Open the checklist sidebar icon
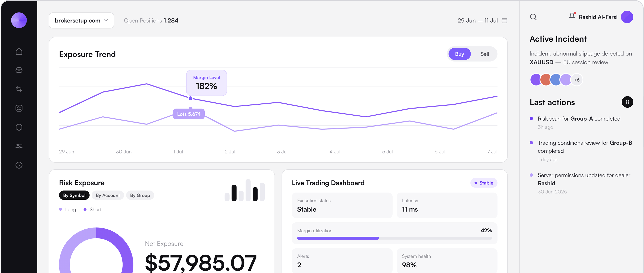The height and width of the screenshot is (273, 644). pyautogui.click(x=19, y=108)
